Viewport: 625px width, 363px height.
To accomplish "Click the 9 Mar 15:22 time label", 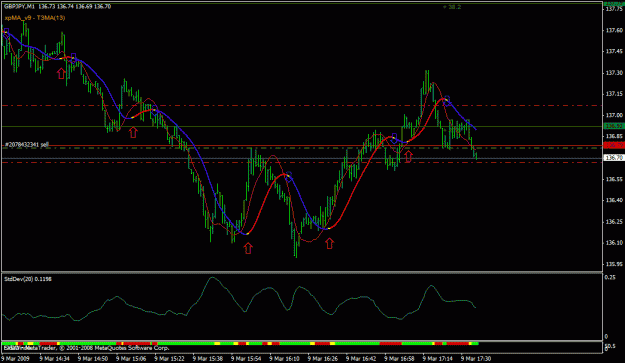I will pyautogui.click(x=169, y=358).
